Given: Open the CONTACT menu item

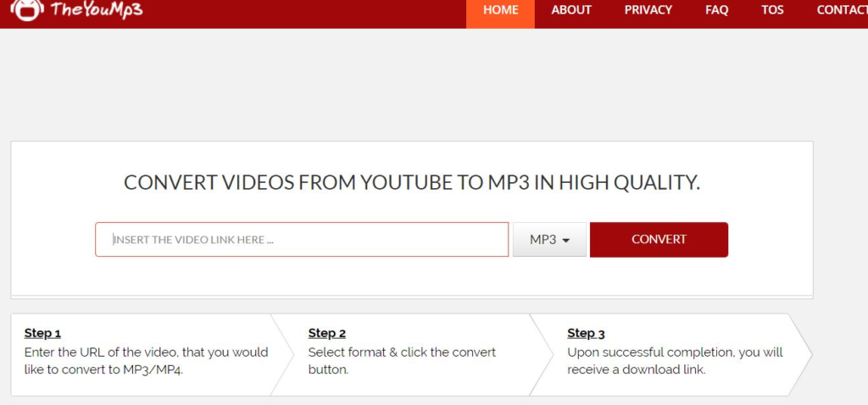Looking at the screenshot, I should pos(842,10).
